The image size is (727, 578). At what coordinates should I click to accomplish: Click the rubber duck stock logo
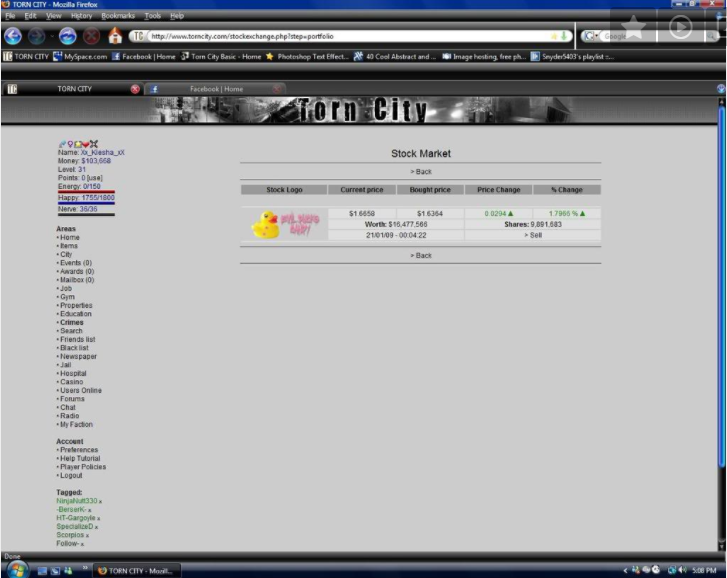pos(284,224)
